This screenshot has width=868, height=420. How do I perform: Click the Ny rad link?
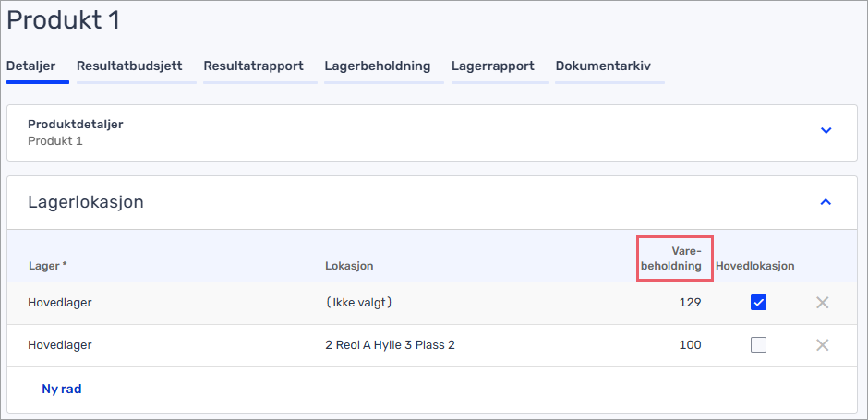[62, 390]
